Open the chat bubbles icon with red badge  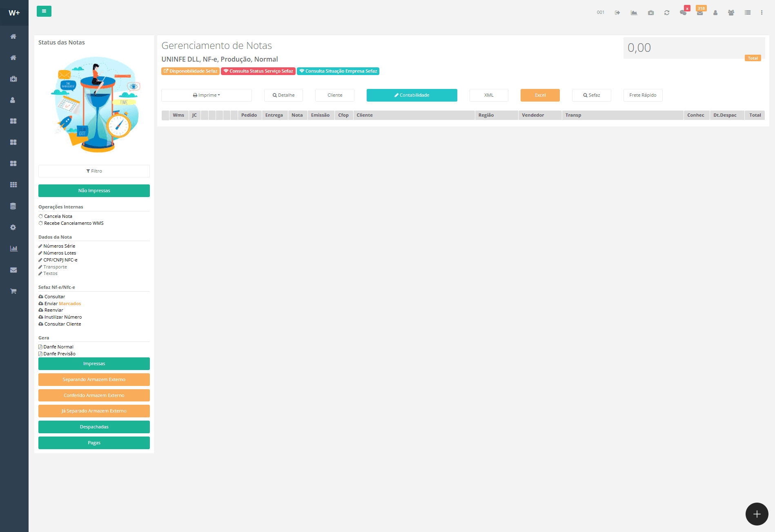click(x=683, y=13)
